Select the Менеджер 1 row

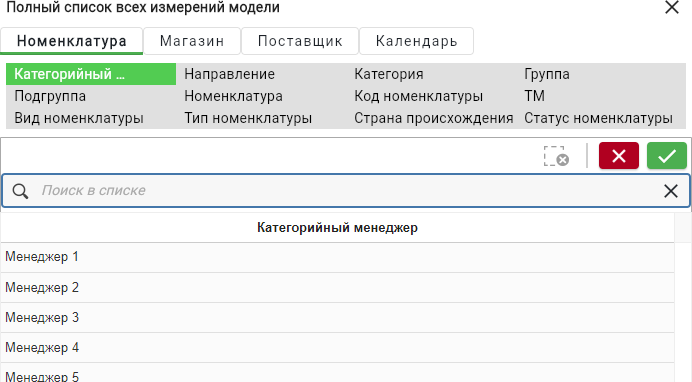[x=338, y=257]
